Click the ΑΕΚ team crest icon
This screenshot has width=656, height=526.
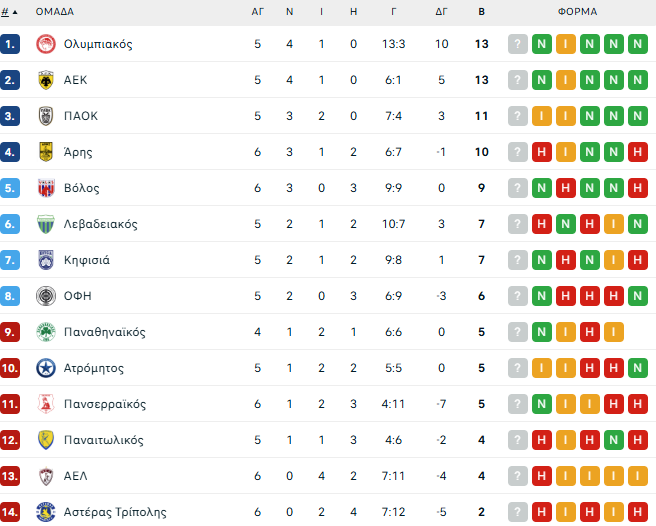(45, 80)
